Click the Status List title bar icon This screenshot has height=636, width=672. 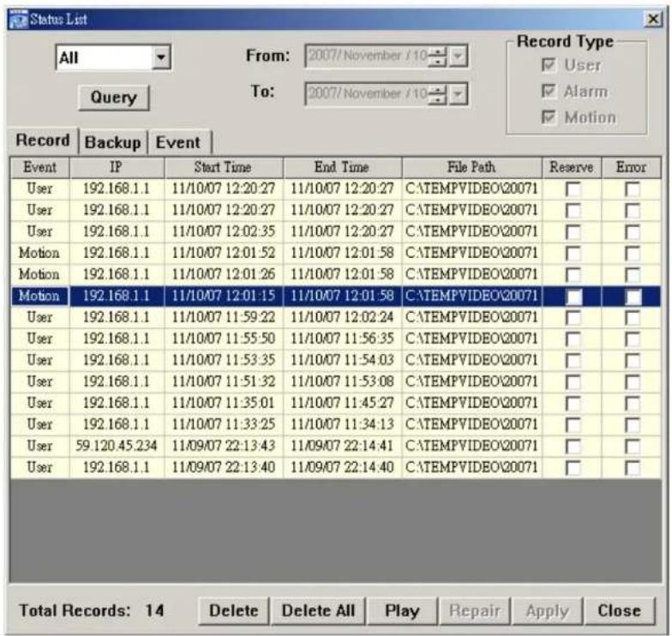(x=18, y=20)
